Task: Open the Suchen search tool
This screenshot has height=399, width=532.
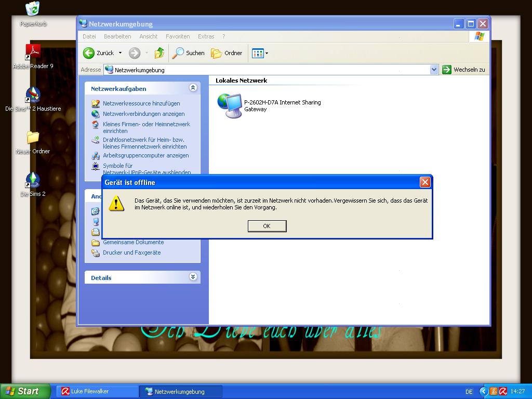Action: point(188,53)
